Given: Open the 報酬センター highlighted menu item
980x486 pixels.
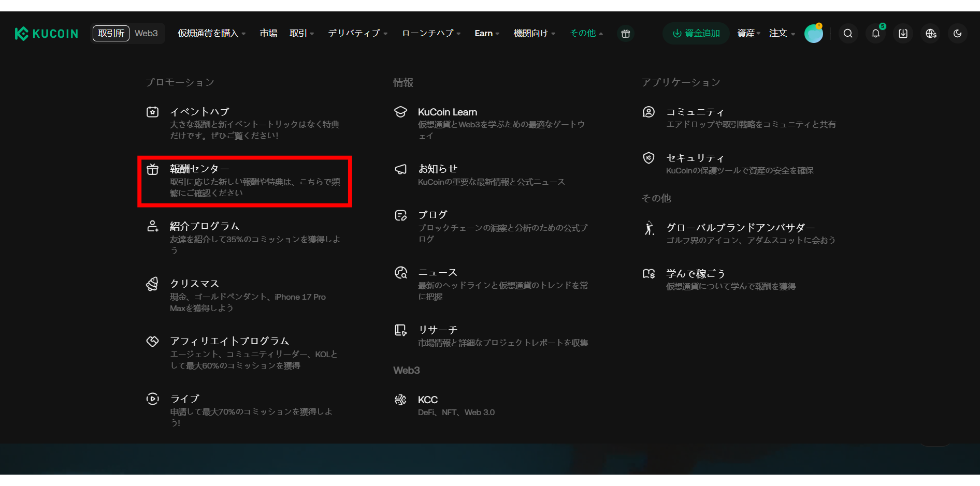Looking at the screenshot, I should (x=200, y=168).
